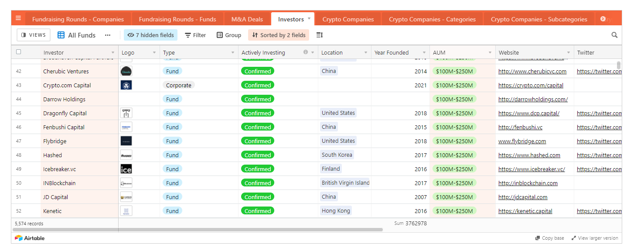Open www.dcp.capital website link

tap(529, 113)
